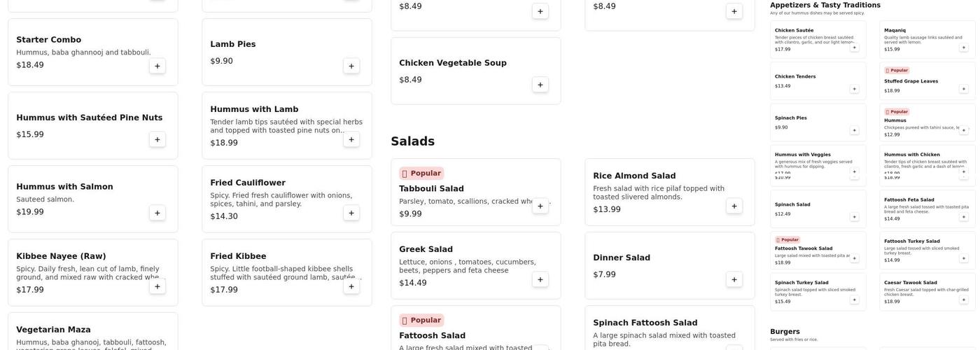
Task: Open the Spinach Fattoosh Salad item details
Action: (x=645, y=323)
